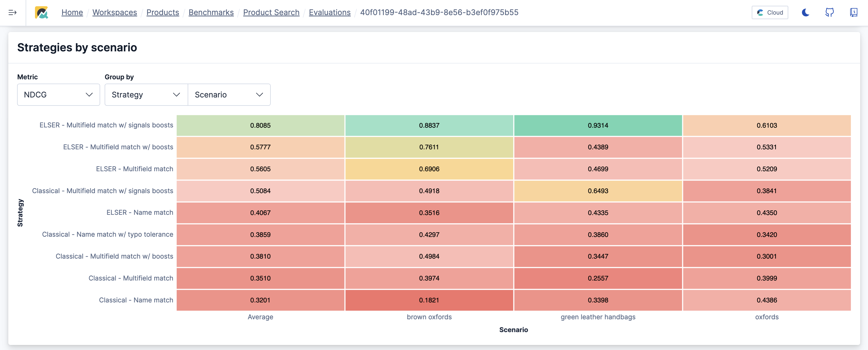
Task: Go to Home breadcrumb link
Action: point(72,13)
